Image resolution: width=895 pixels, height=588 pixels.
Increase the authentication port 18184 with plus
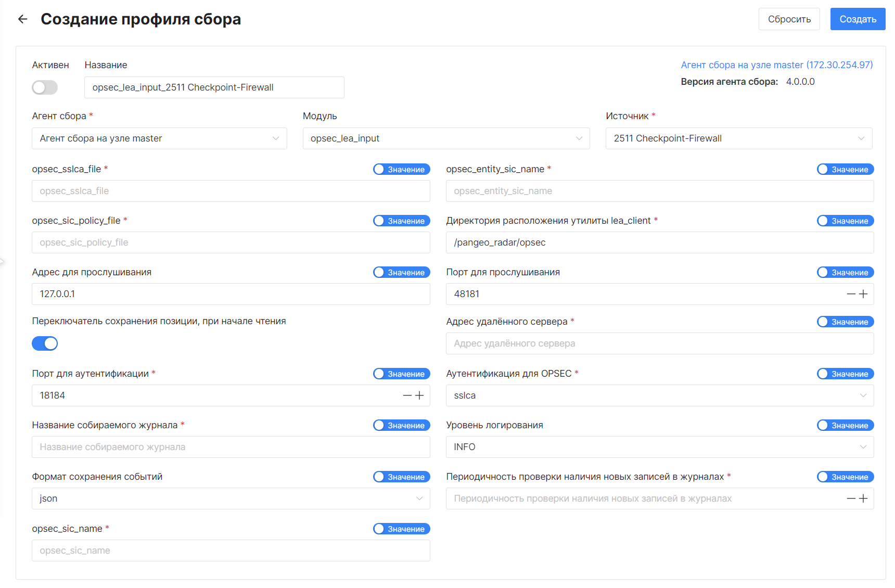[419, 395]
